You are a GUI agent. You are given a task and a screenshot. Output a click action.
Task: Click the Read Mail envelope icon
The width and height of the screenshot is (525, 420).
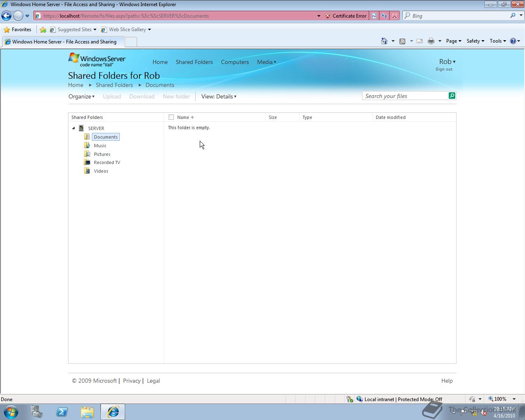tap(420, 41)
